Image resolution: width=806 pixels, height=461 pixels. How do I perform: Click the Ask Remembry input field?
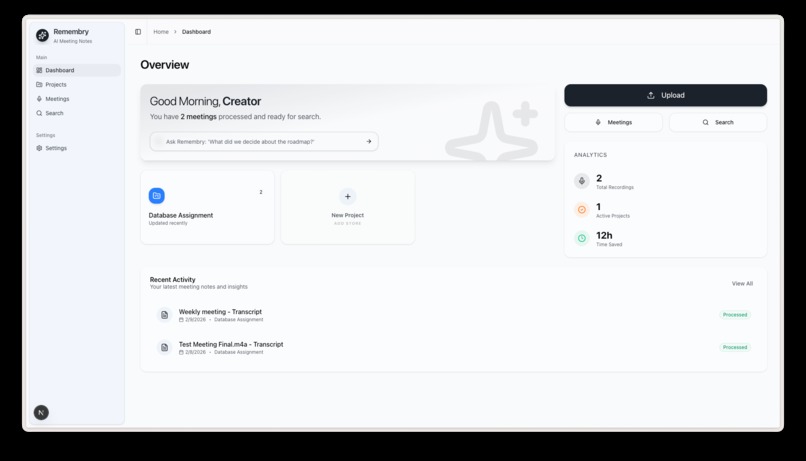point(264,141)
